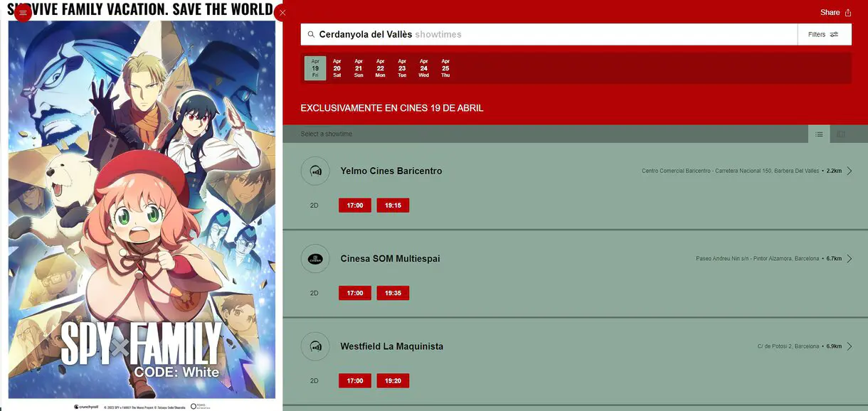868x411 pixels.
Task: Select the Apr 20 Sat date tab
Action: tap(337, 68)
